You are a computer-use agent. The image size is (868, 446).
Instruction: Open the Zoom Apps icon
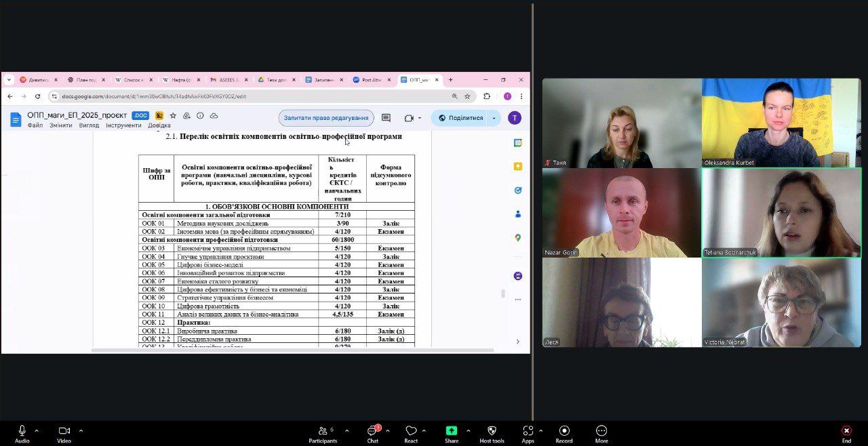[x=528, y=431]
